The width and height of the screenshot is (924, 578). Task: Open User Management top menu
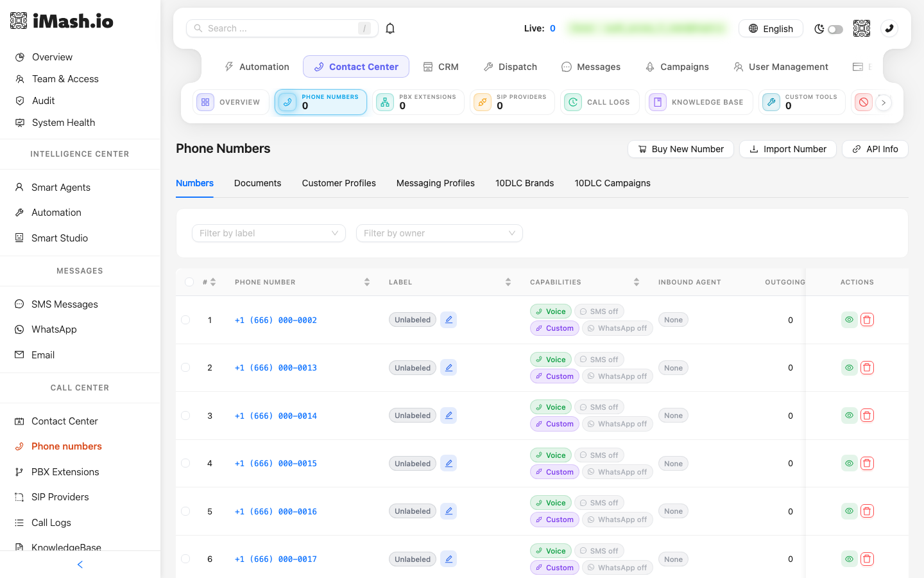coord(781,67)
